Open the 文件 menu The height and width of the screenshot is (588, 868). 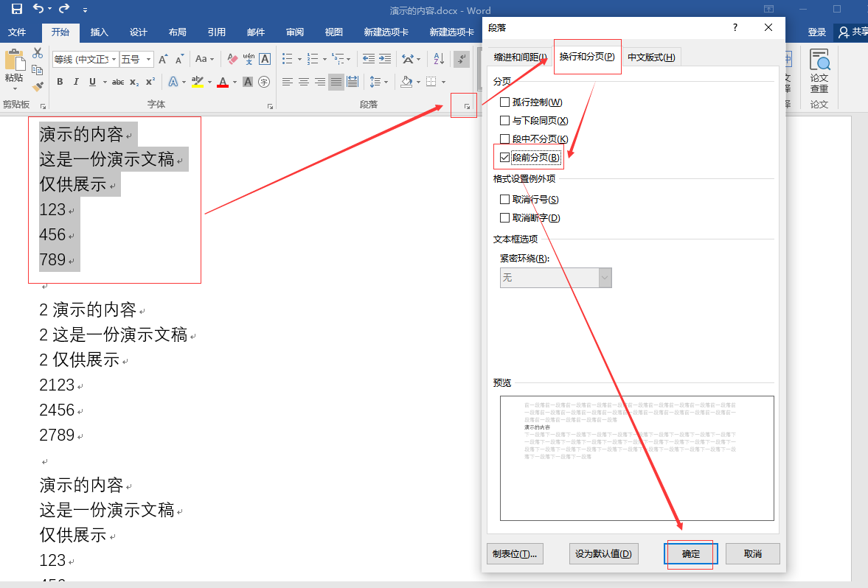pyautogui.click(x=17, y=32)
